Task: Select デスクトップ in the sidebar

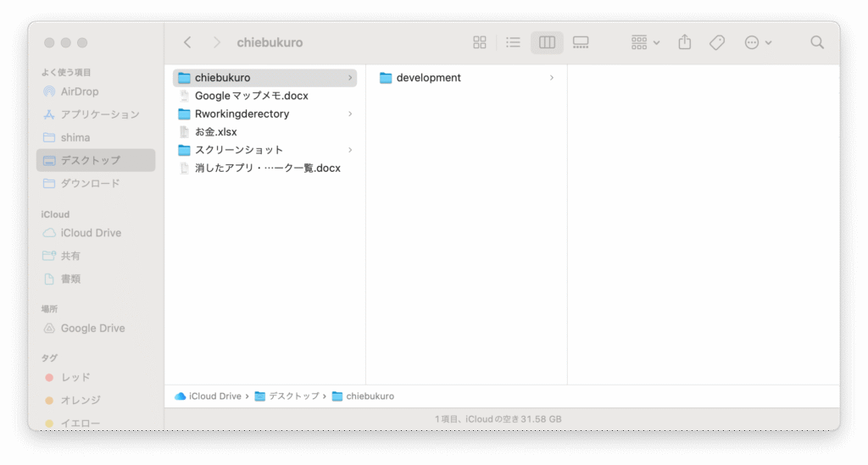Action: (x=95, y=160)
